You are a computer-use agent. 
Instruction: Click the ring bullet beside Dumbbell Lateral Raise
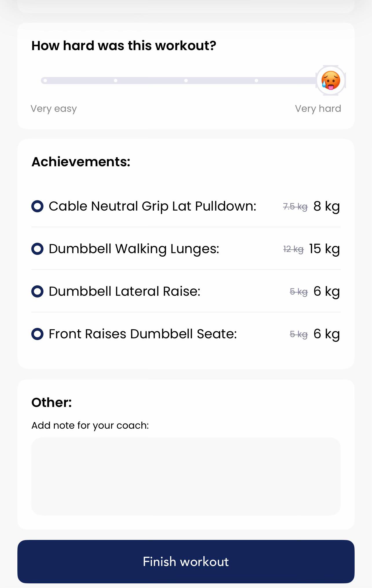(37, 291)
